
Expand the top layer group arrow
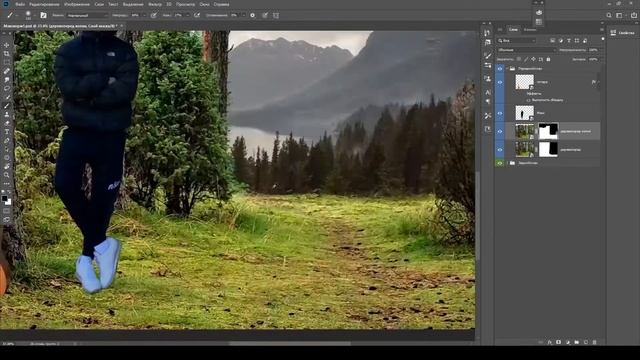pyautogui.click(x=507, y=69)
